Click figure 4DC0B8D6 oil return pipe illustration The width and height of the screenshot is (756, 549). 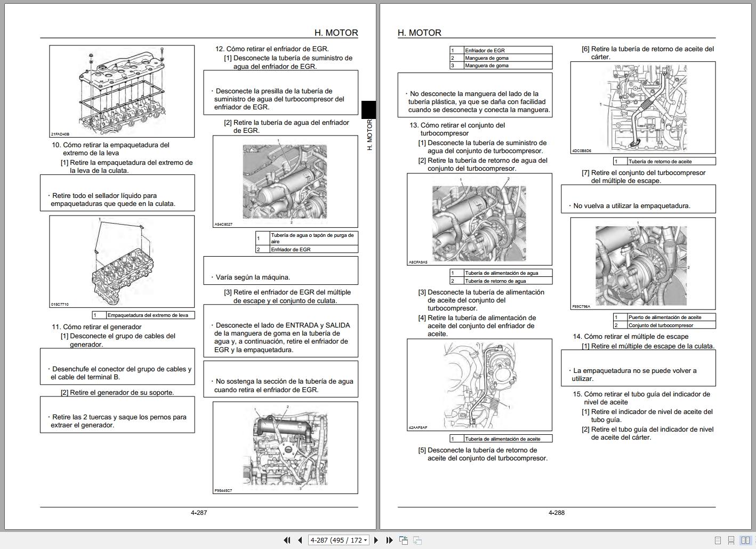coord(643,107)
